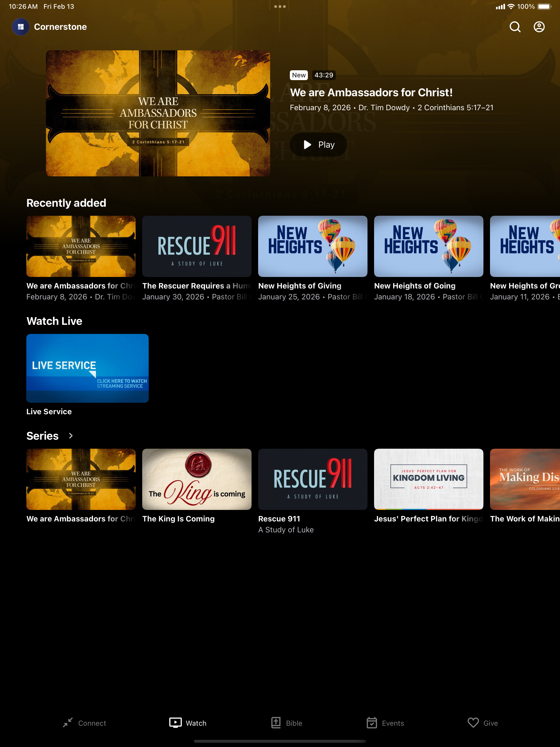
Task: Open Rescue 911 thumbnail in Recently added
Action: pos(197,246)
